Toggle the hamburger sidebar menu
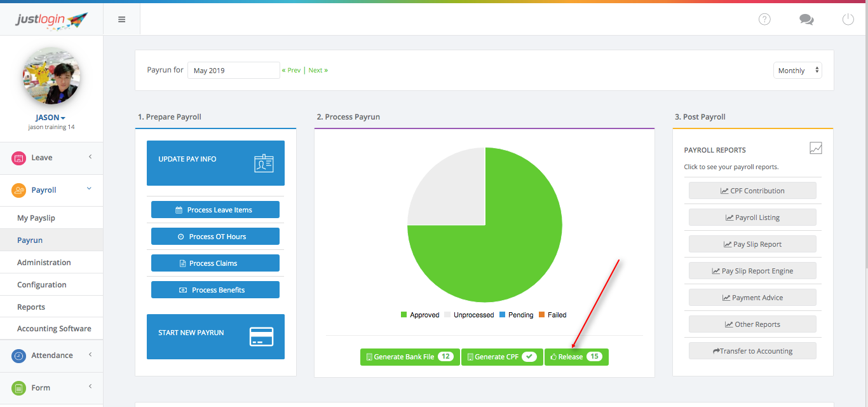This screenshot has width=868, height=407. [x=122, y=19]
